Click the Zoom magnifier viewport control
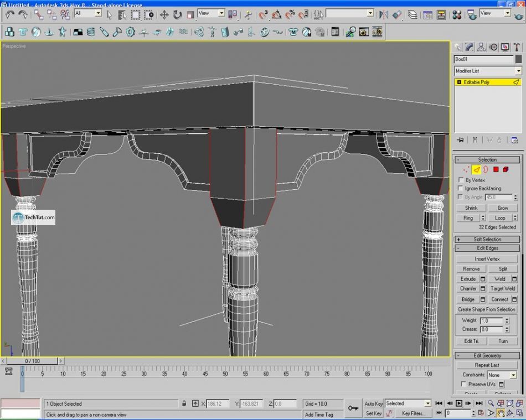The width and height of the screenshot is (526, 420). [491, 403]
